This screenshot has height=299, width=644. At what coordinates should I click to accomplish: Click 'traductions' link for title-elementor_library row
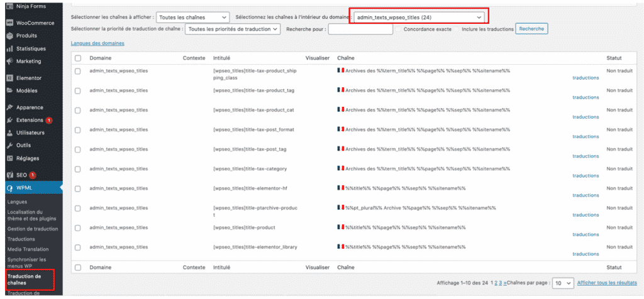[x=586, y=254]
